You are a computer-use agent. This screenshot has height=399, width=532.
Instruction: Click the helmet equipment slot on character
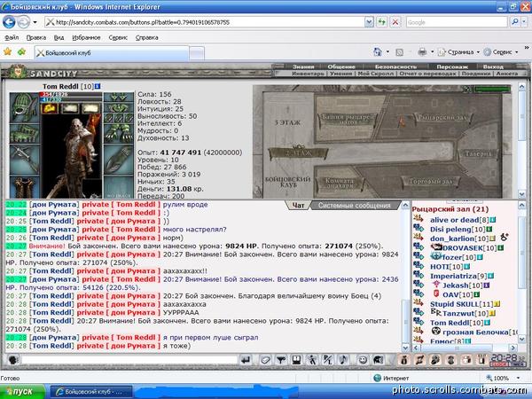point(24,107)
